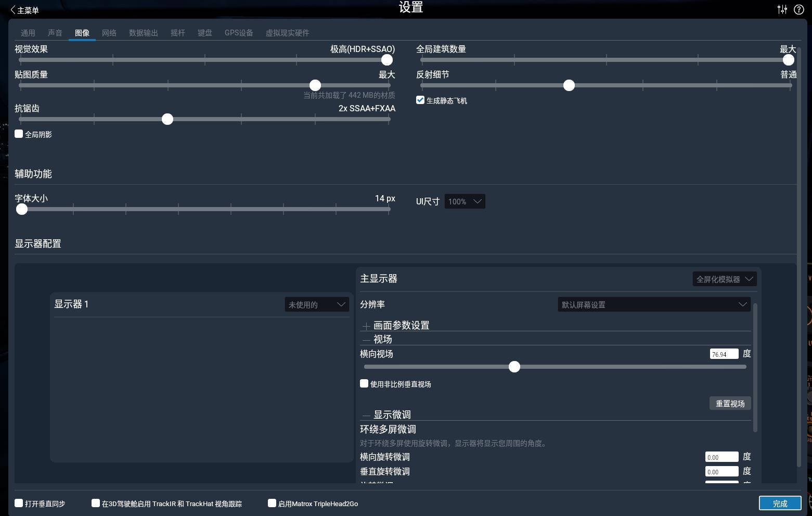
Task: Open the 未使用的 dropdown for 显示器 1
Action: 316,304
